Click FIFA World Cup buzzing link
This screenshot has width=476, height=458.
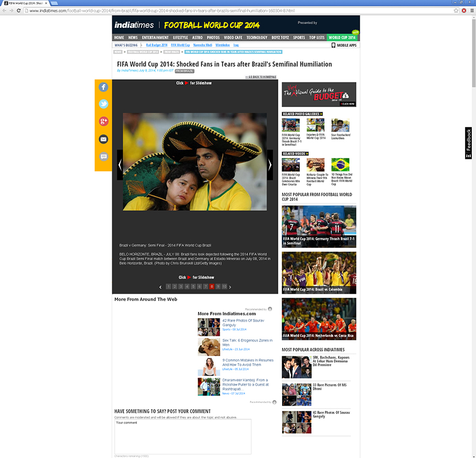(x=180, y=45)
